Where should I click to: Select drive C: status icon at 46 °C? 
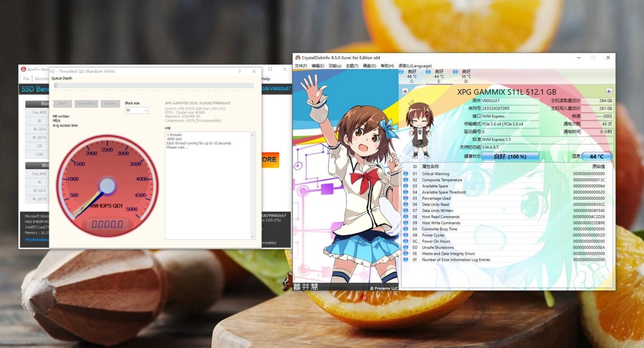(x=401, y=71)
